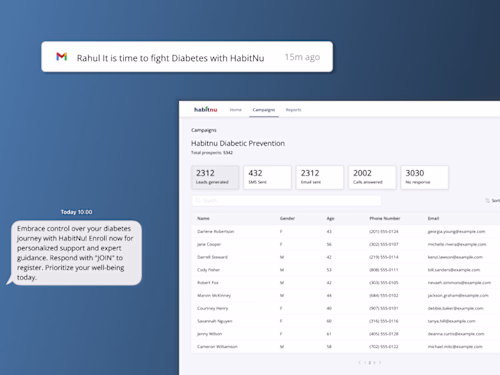Screen dimensions: 500x375
Task: Click into the Search field
Action: point(286,201)
